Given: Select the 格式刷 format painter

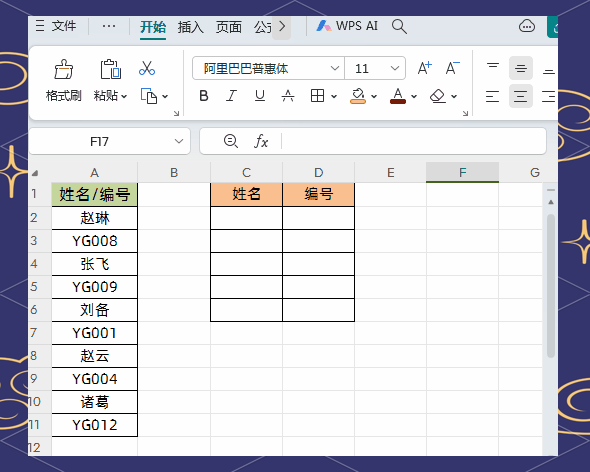Looking at the screenshot, I should pyautogui.click(x=64, y=80).
